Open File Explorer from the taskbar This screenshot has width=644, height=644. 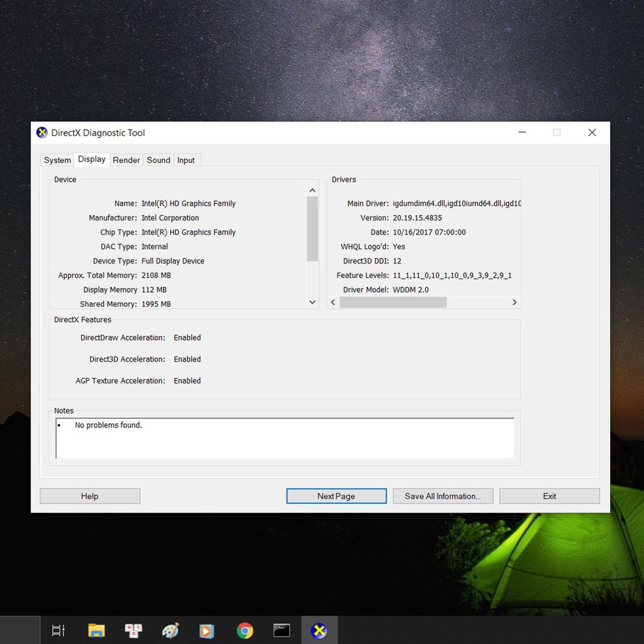click(x=96, y=630)
